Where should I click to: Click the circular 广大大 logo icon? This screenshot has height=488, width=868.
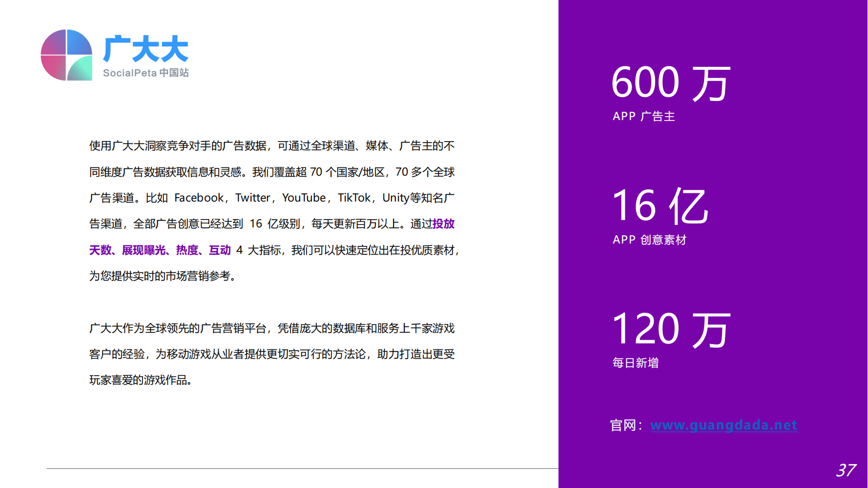pyautogui.click(x=66, y=55)
